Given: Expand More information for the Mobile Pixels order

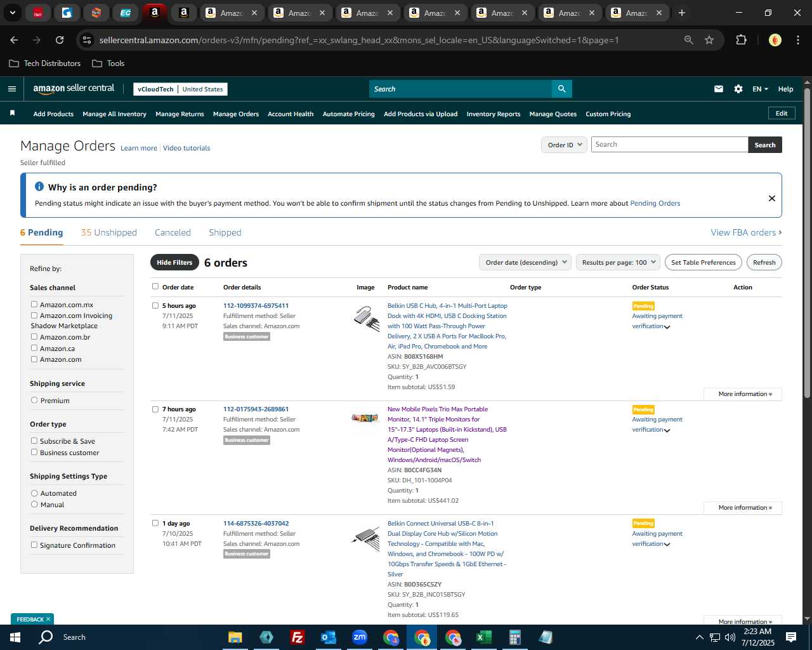Looking at the screenshot, I should click(743, 508).
